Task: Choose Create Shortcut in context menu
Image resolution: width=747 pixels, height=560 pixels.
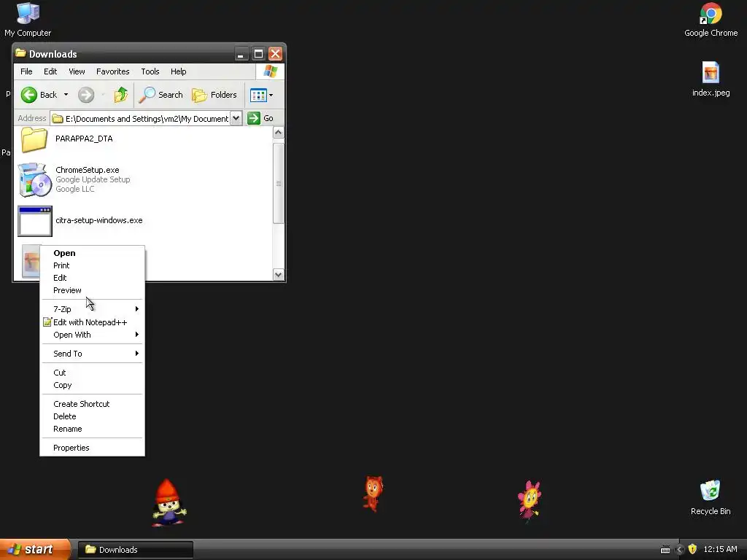Action: [x=93, y=404]
